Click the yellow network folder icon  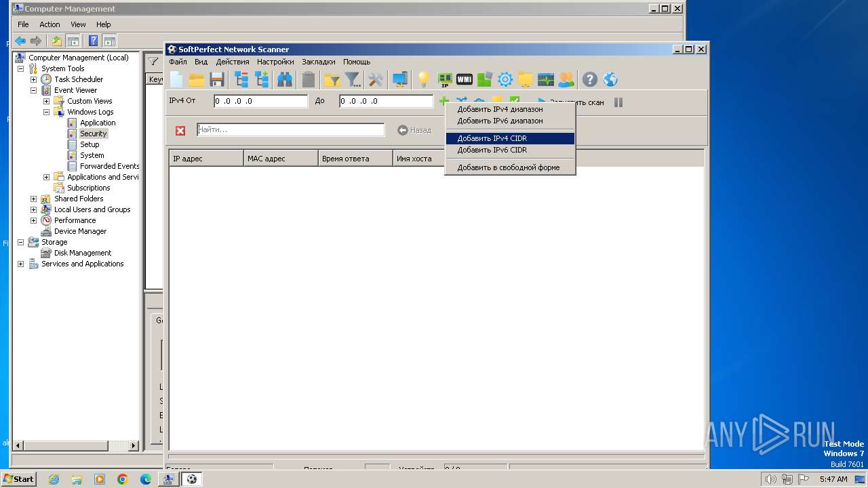(526, 80)
